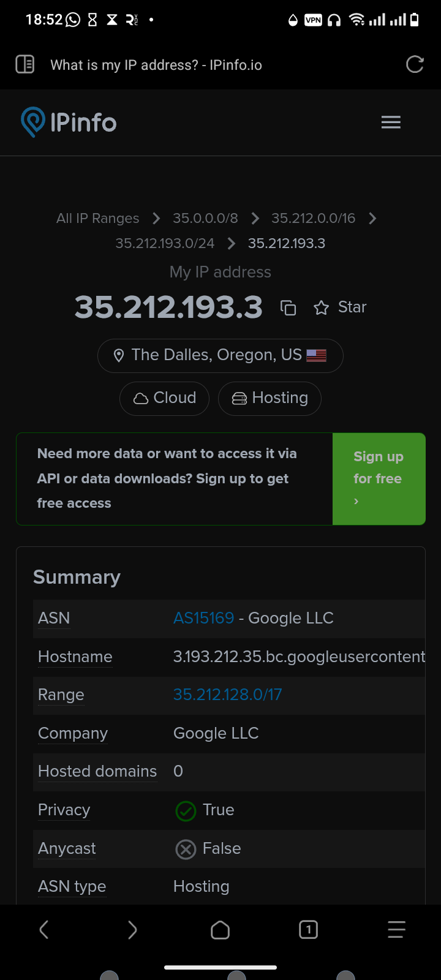
Task: Open 35.212.193.0/24 breadcrumb range
Action: 165,244
